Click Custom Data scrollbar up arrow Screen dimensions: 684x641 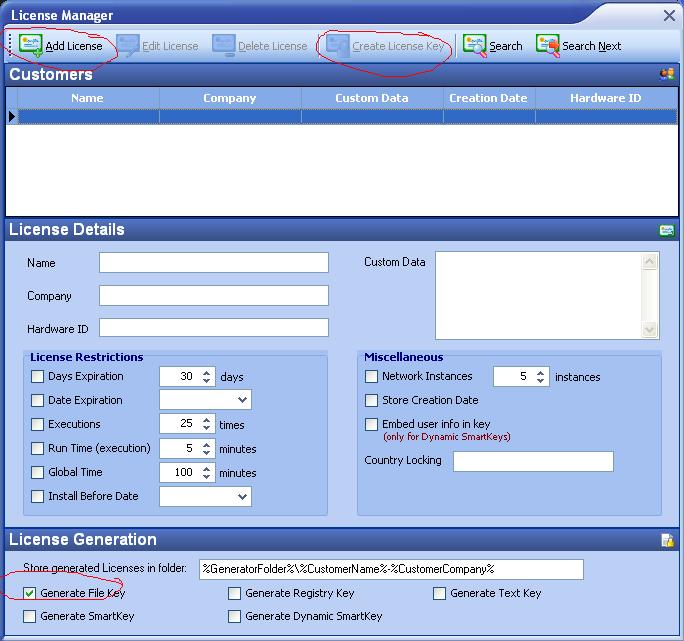650,262
